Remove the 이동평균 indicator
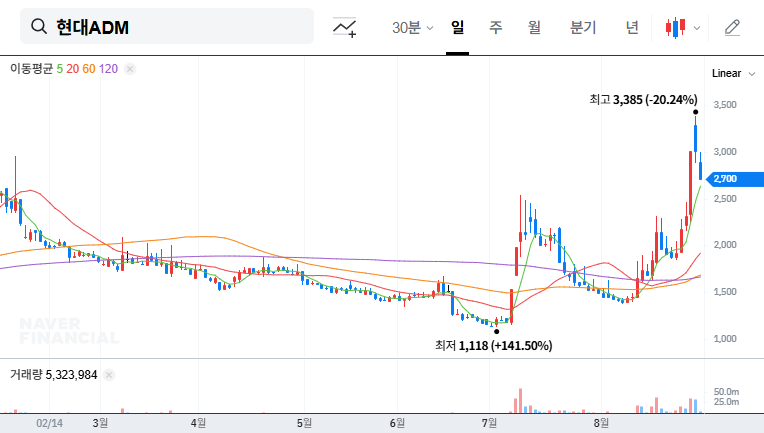This screenshot has height=433, width=764. pyautogui.click(x=130, y=69)
